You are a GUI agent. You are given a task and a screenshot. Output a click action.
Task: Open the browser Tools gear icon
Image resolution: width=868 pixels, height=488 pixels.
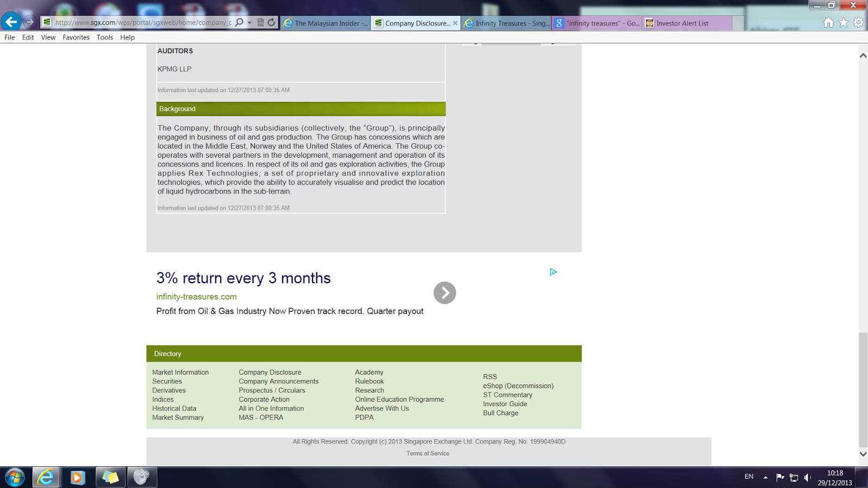[858, 22]
